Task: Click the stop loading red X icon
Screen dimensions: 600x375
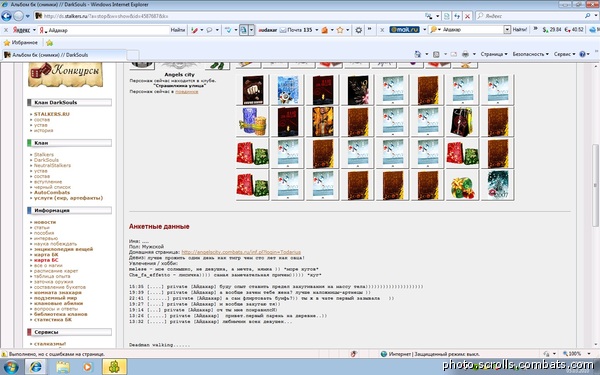Action: point(467,16)
